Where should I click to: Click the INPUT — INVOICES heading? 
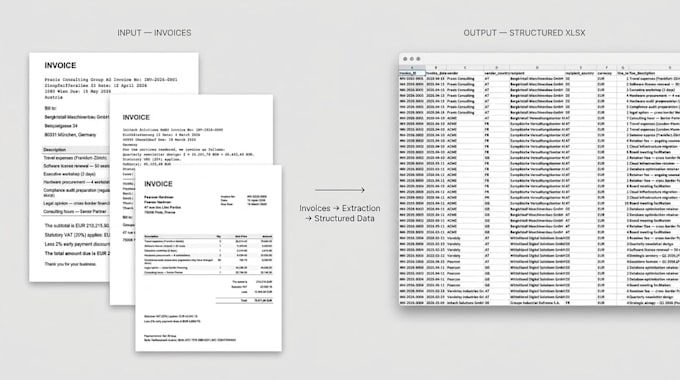(x=154, y=33)
